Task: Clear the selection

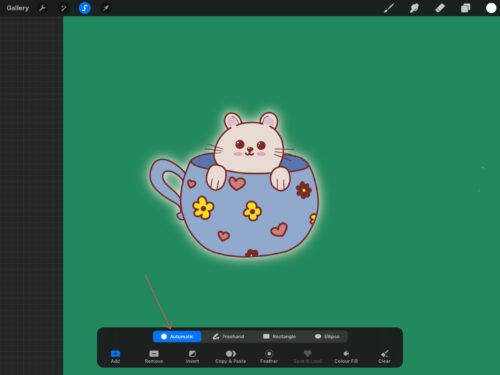Action: (x=384, y=356)
